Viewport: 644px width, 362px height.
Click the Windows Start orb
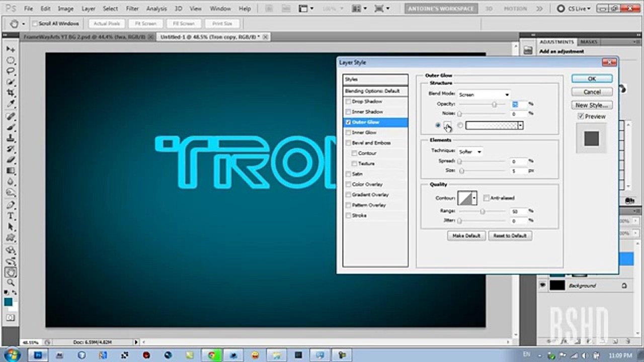pyautogui.click(x=11, y=355)
